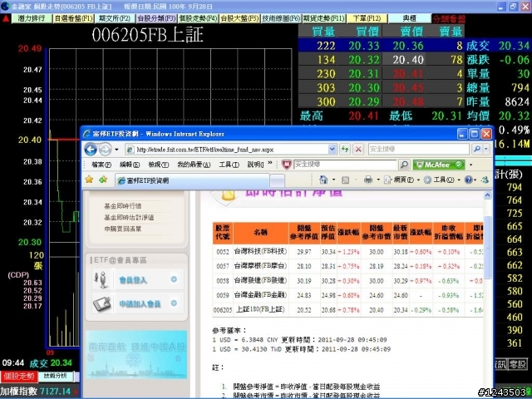Click 基金即時估計淨值 sidebar link

coord(129,218)
